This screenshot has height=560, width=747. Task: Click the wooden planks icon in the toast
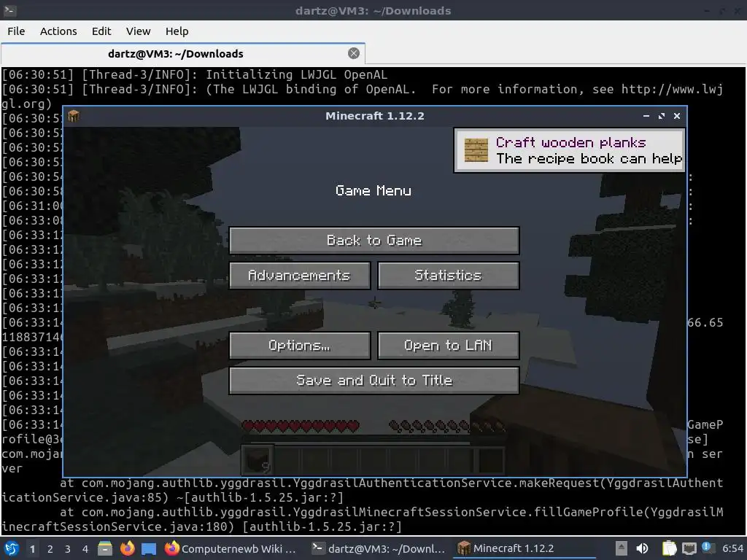[x=476, y=150]
